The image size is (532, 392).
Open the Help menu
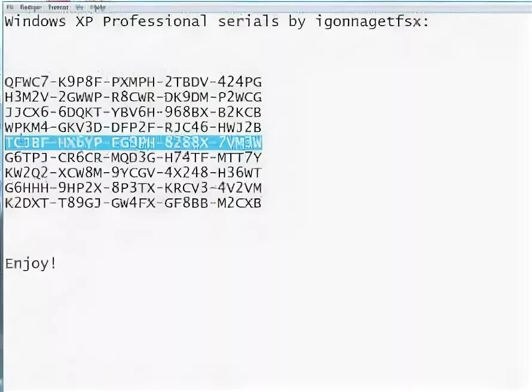(x=98, y=7)
